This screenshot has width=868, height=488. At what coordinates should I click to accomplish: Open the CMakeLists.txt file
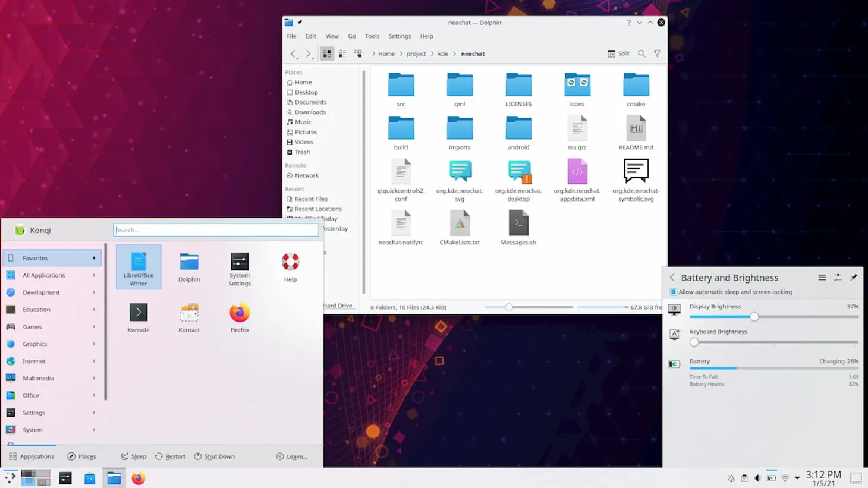[x=460, y=228]
